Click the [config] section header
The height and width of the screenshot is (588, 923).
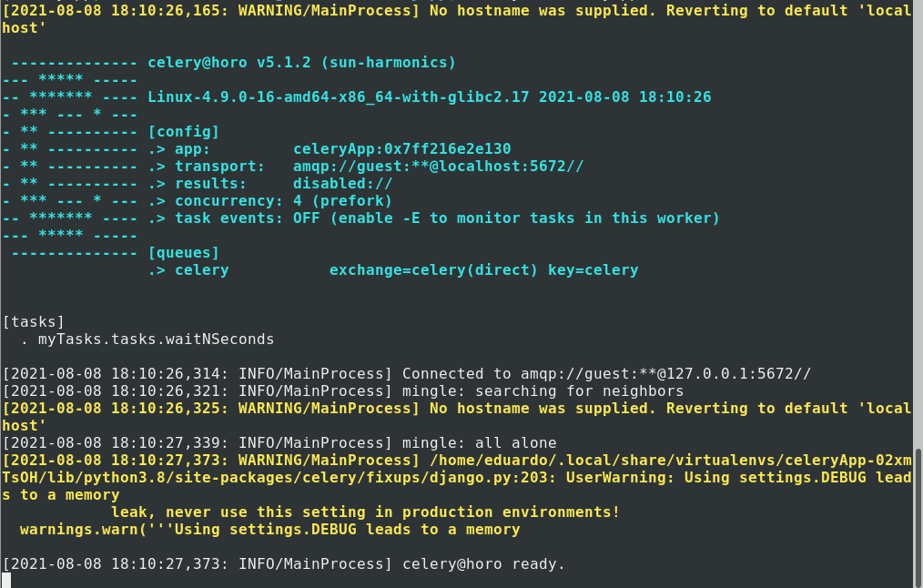click(x=183, y=132)
